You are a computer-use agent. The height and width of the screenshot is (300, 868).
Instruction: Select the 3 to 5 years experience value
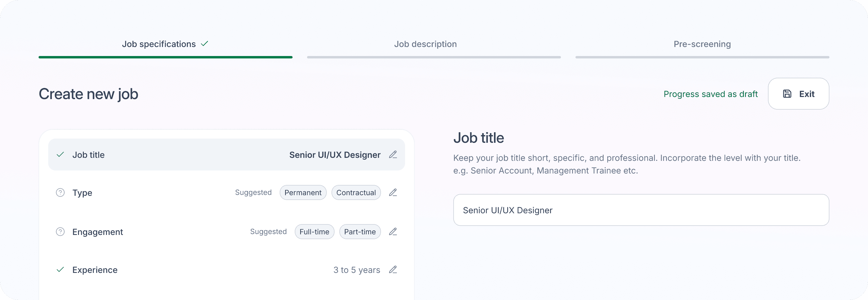click(x=357, y=270)
